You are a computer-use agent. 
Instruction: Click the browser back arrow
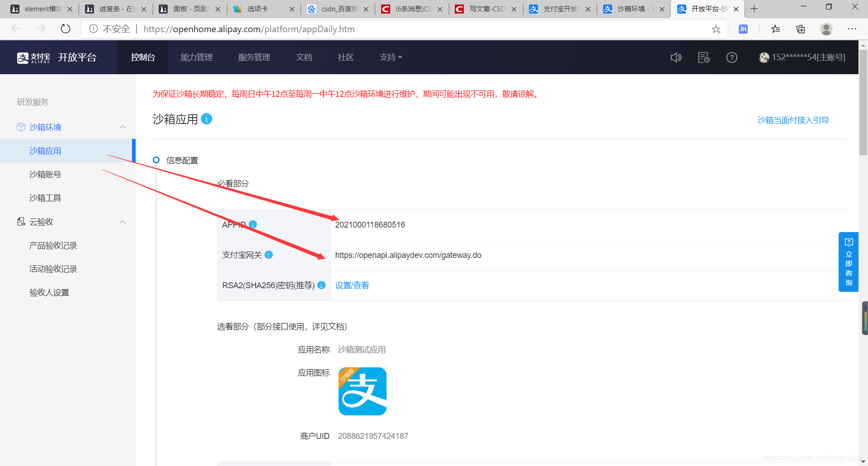16,29
